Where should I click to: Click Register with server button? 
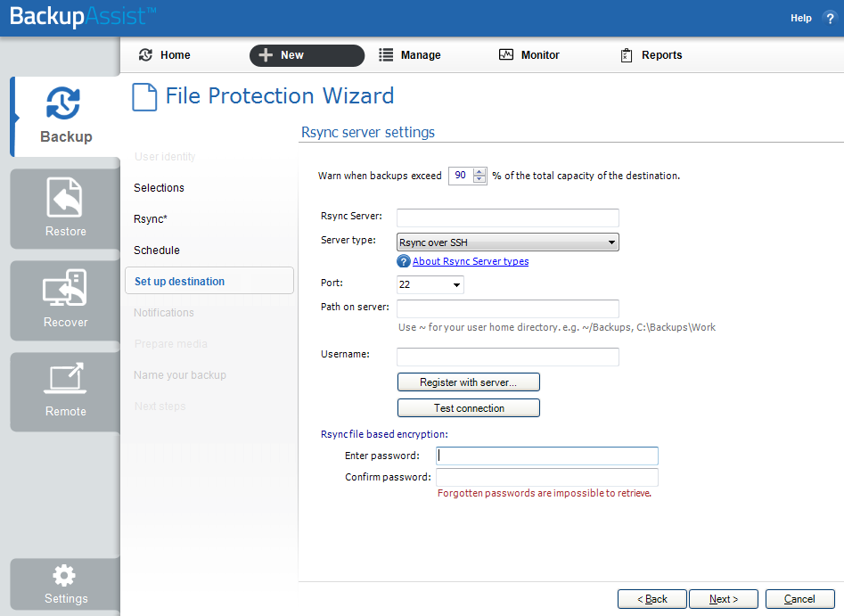coord(468,382)
